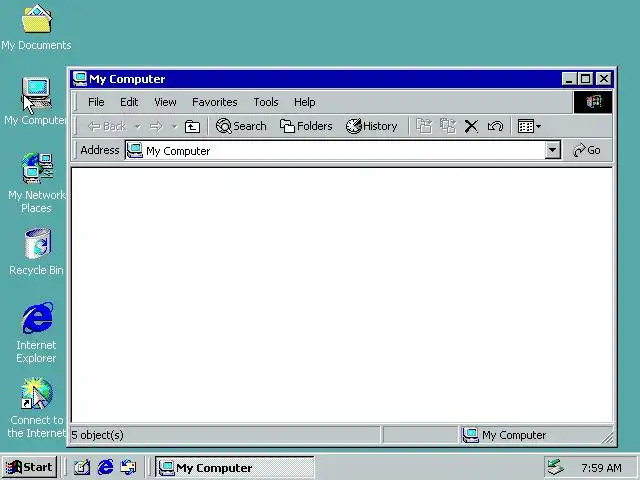Viewport: 640px width, 480px height.
Task: Open the Favorites menu
Action: [x=215, y=102]
